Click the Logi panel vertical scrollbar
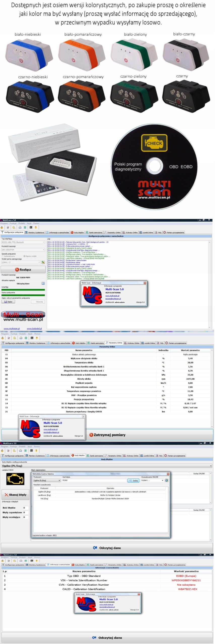Image resolution: width=215 pixels, height=644 pixels. (209, 285)
